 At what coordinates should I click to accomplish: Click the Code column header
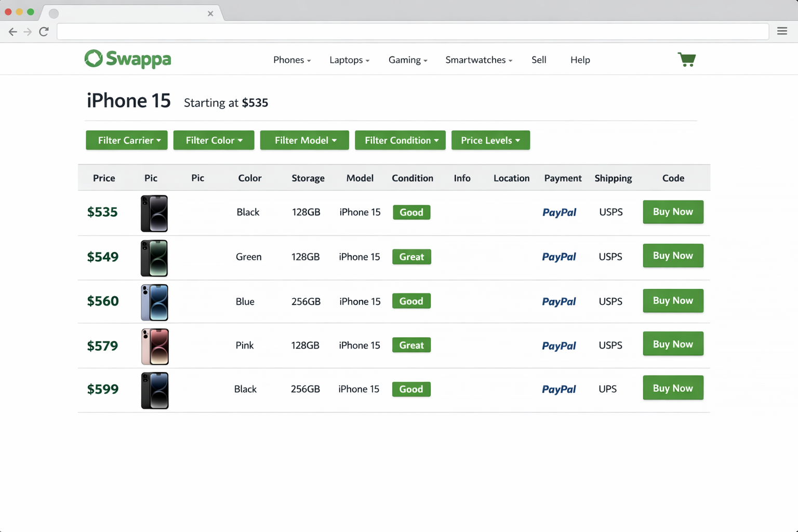[x=673, y=178]
